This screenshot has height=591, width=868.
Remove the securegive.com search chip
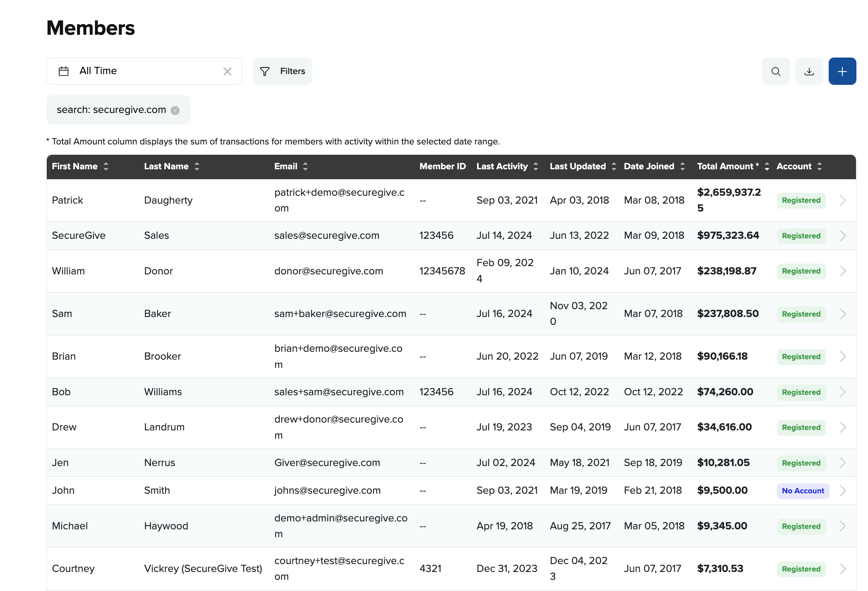click(175, 111)
